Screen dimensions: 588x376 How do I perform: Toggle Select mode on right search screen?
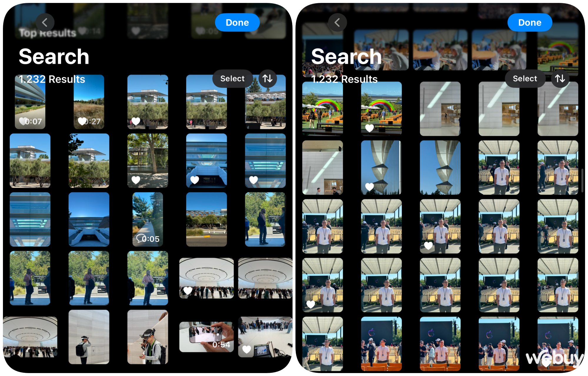click(x=524, y=78)
